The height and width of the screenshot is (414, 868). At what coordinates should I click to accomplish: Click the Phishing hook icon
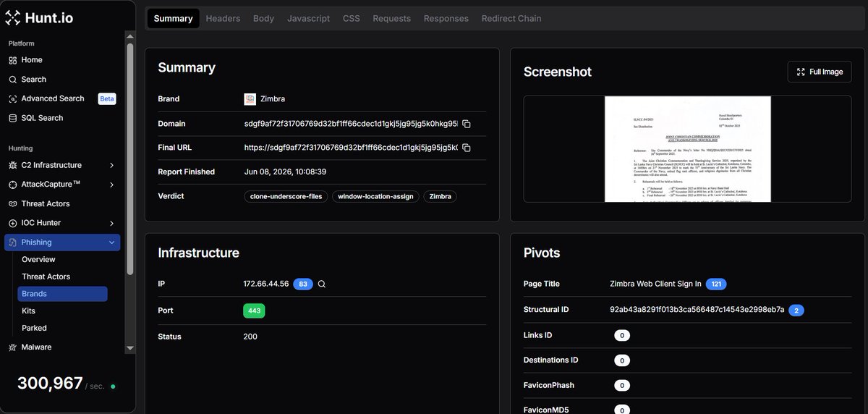coord(13,242)
